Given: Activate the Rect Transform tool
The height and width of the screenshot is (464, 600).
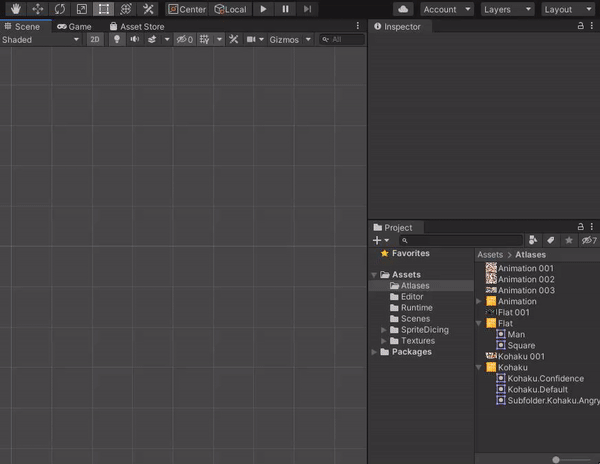Looking at the screenshot, I should coord(104,9).
